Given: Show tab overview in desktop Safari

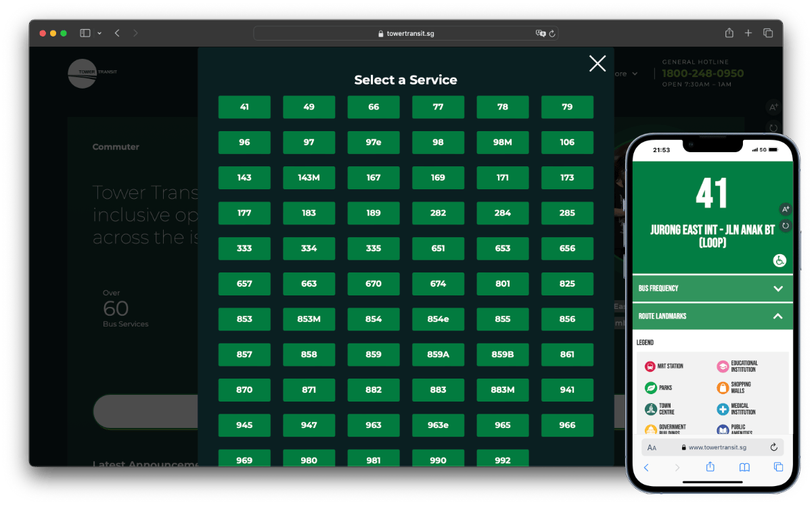Looking at the screenshot, I should (x=768, y=33).
